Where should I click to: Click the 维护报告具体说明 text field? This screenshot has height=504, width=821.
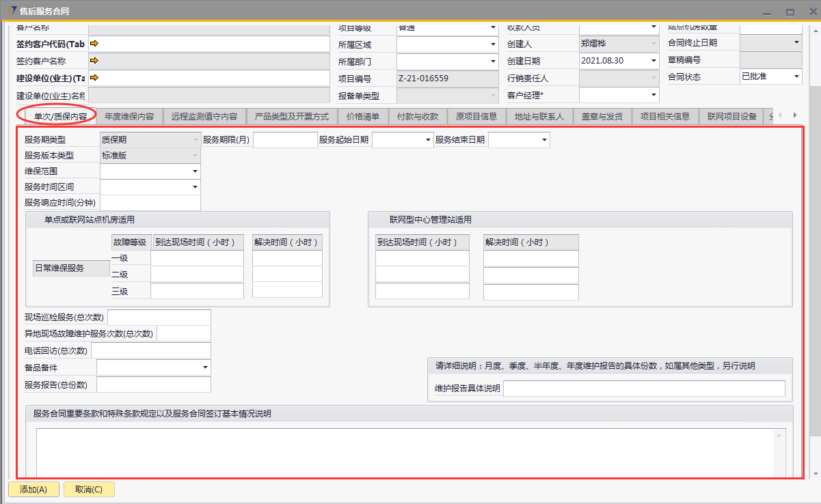pos(643,389)
